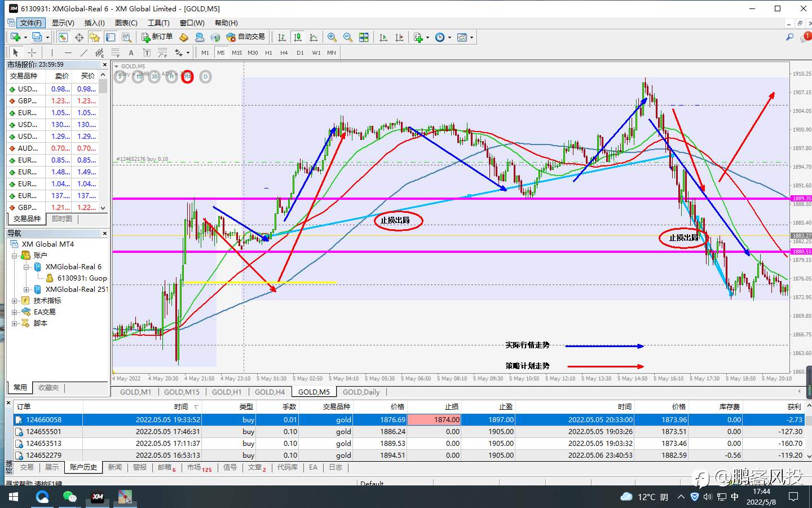This screenshot has height=508, width=812.
Task: Click the zoom out magnifier icon
Action: [348, 37]
